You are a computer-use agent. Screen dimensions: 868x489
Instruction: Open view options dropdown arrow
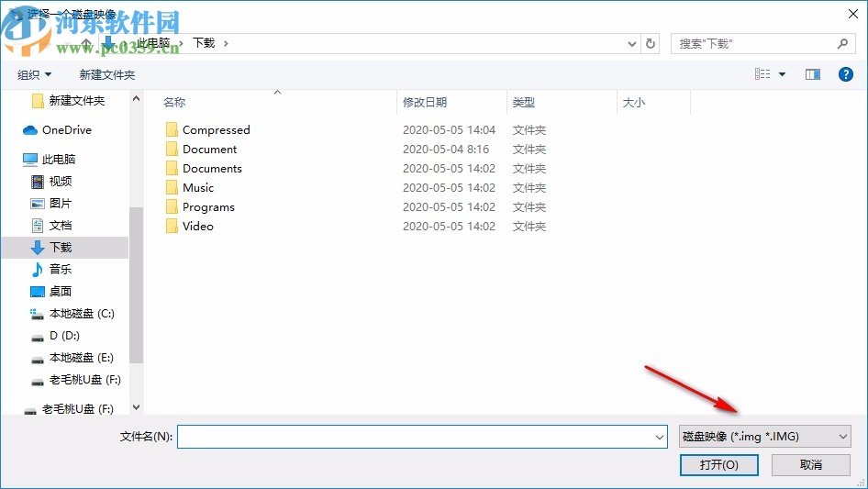[x=782, y=74]
